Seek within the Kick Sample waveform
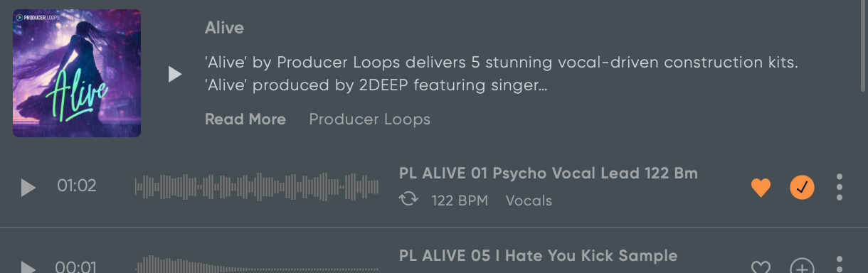 pyautogui.click(x=257, y=265)
